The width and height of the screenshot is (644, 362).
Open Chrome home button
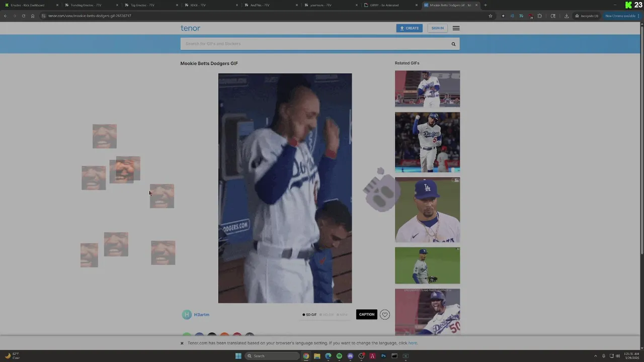33,16
